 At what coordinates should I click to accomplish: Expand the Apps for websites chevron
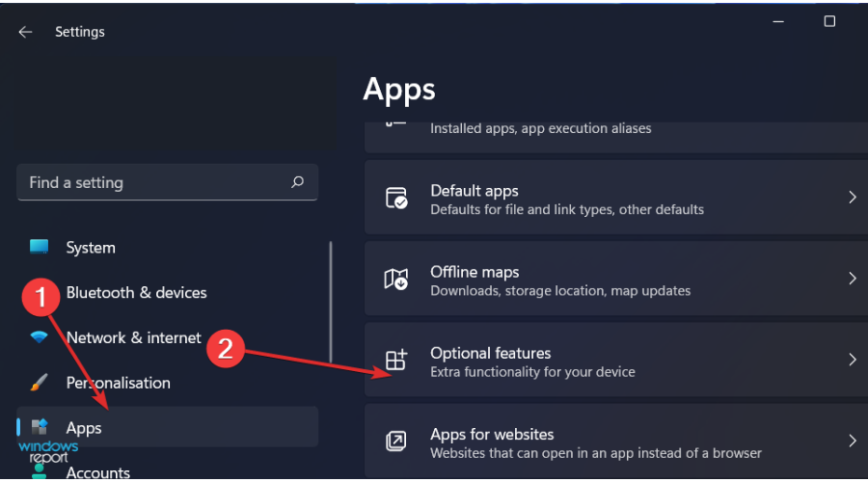852,441
